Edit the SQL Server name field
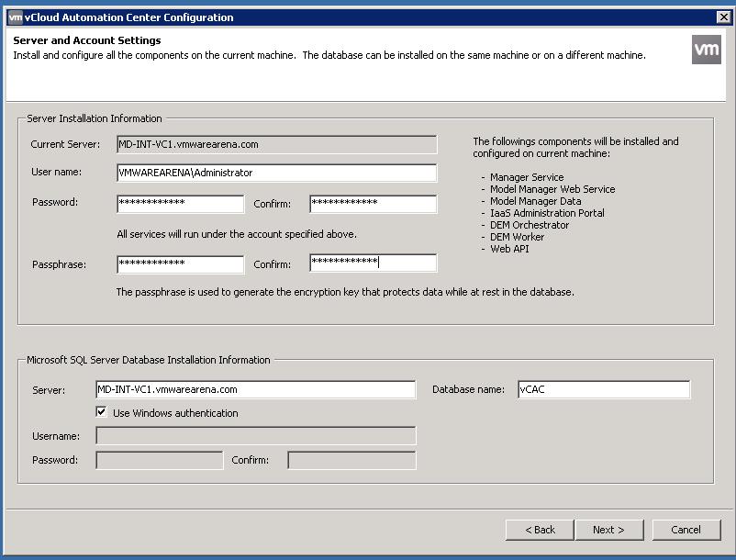The height and width of the screenshot is (560, 736). coord(256,389)
